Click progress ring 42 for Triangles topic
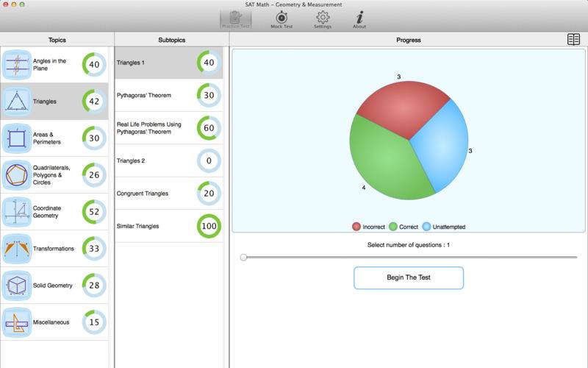The image size is (588, 368). click(x=94, y=102)
